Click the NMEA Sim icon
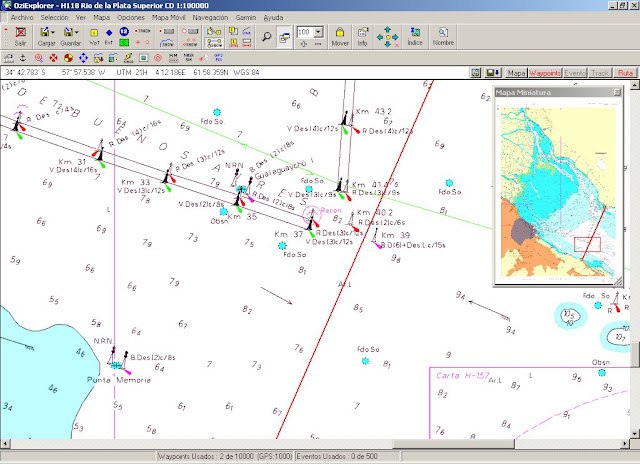This screenshot has width=640, height=464. click(x=189, y=58)
